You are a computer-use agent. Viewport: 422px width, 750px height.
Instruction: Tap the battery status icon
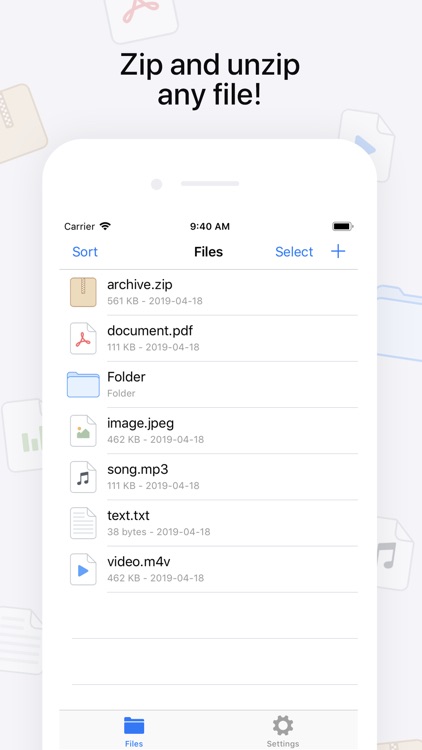[343, 226]
